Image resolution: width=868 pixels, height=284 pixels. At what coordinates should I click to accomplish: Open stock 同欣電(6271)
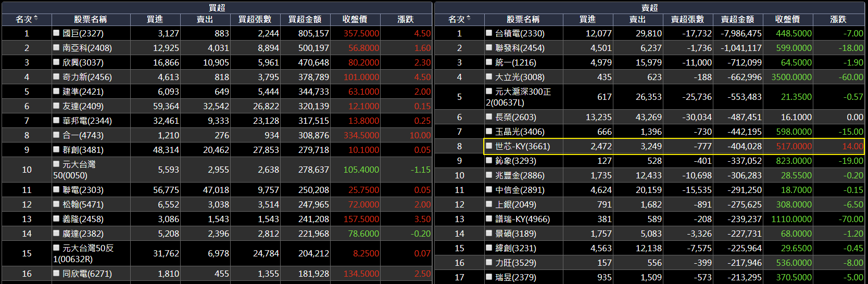pos(87,274)
